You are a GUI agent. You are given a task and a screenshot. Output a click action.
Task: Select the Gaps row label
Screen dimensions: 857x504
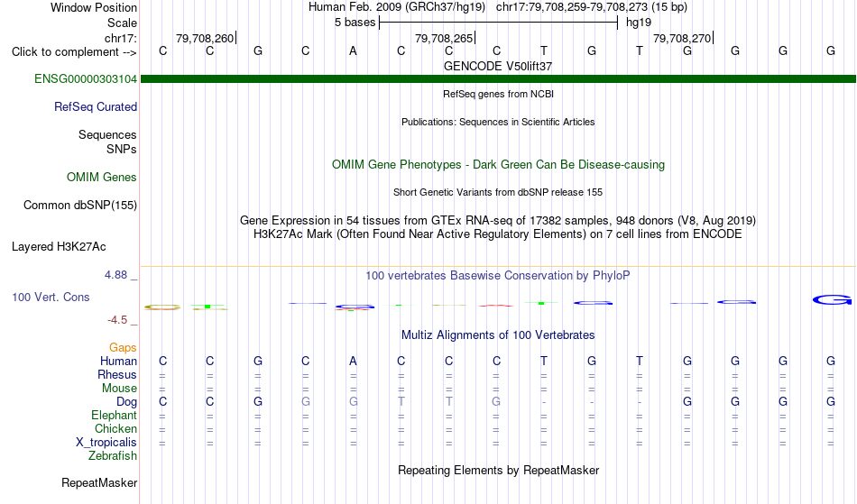(123, 348)
